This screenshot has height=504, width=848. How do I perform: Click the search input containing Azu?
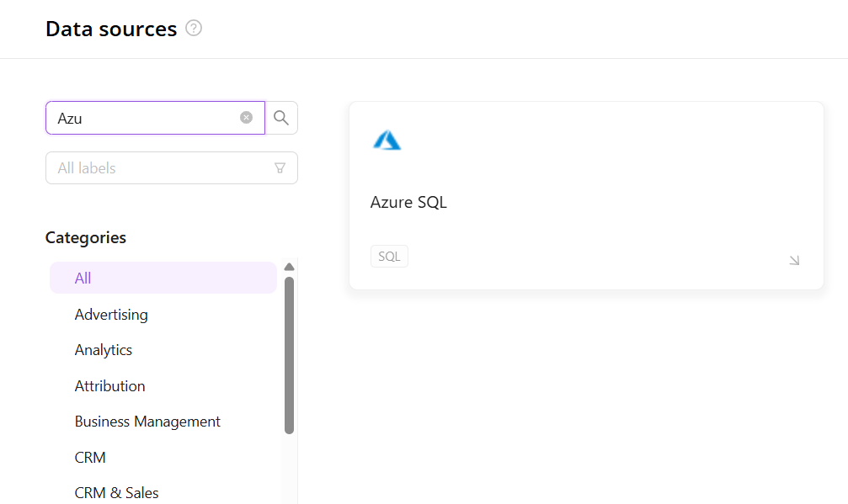point(143,118)
